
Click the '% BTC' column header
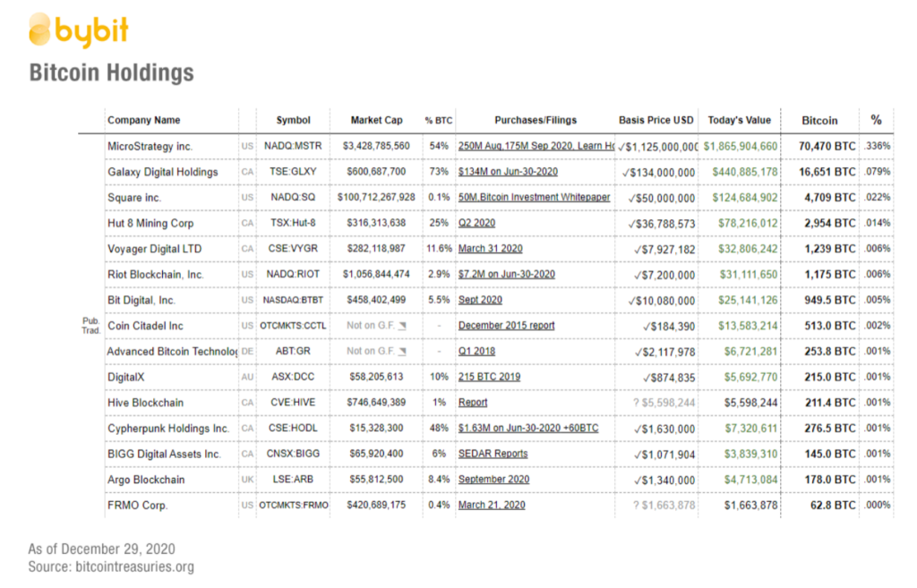point(439,121)
